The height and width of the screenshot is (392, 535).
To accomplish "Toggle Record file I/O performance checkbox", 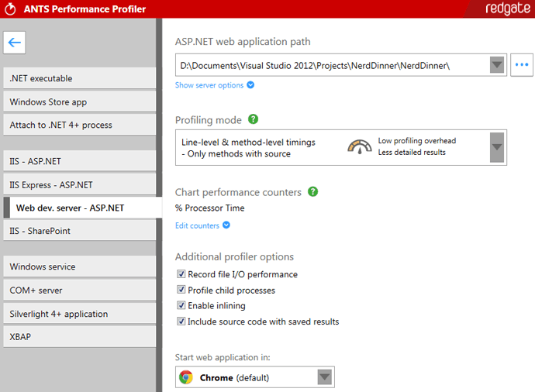I will pyautogui.click(x=181, y=274).
